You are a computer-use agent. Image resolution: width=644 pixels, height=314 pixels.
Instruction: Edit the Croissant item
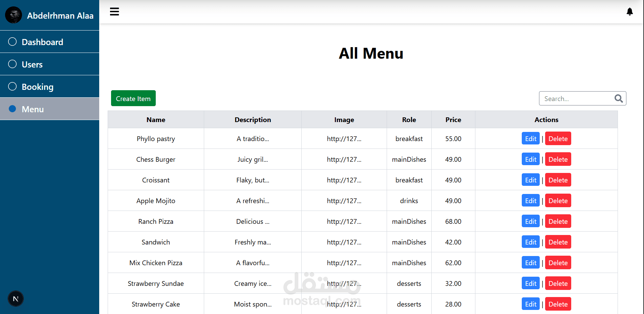pyautogui.click(x=531, y=180)
